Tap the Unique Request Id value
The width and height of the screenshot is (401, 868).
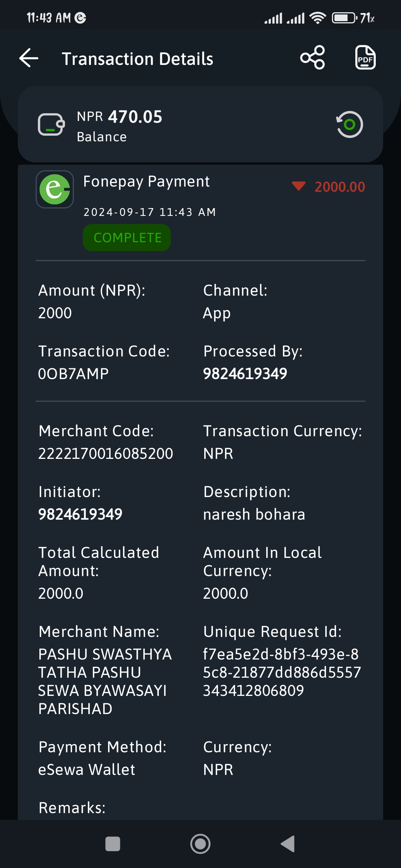pyautogui.click(x=282, y=672)
